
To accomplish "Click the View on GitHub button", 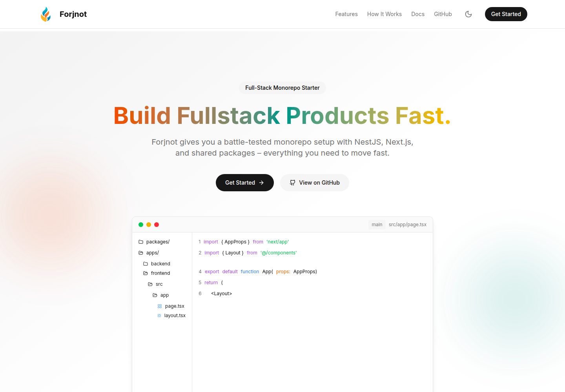I will 315,183.
